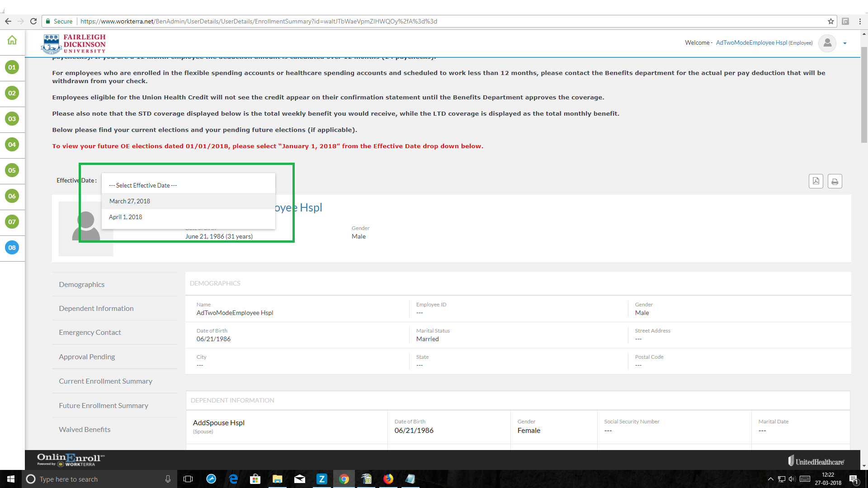This screenshot has width=868, height=488.
Task: Click the user avatar in header
Action: click(x=827, y=43)
